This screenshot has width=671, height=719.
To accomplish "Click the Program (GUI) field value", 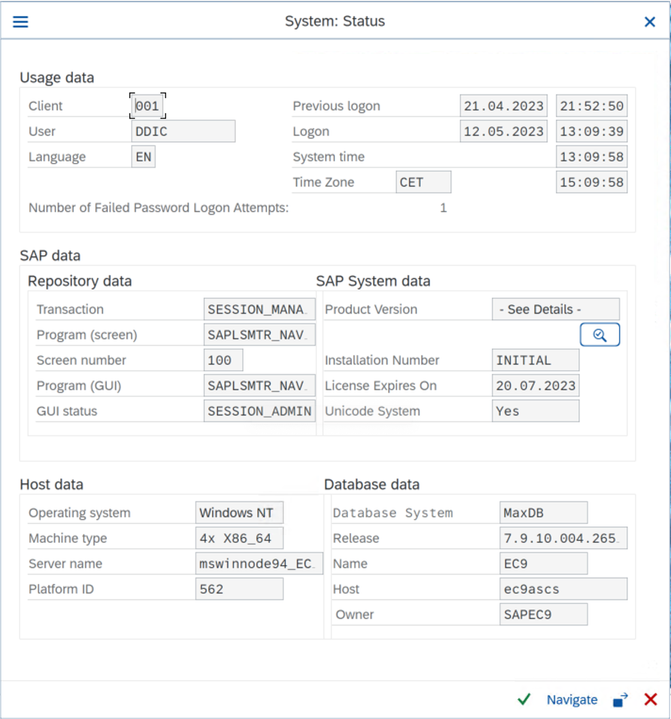I will (259, 386).
